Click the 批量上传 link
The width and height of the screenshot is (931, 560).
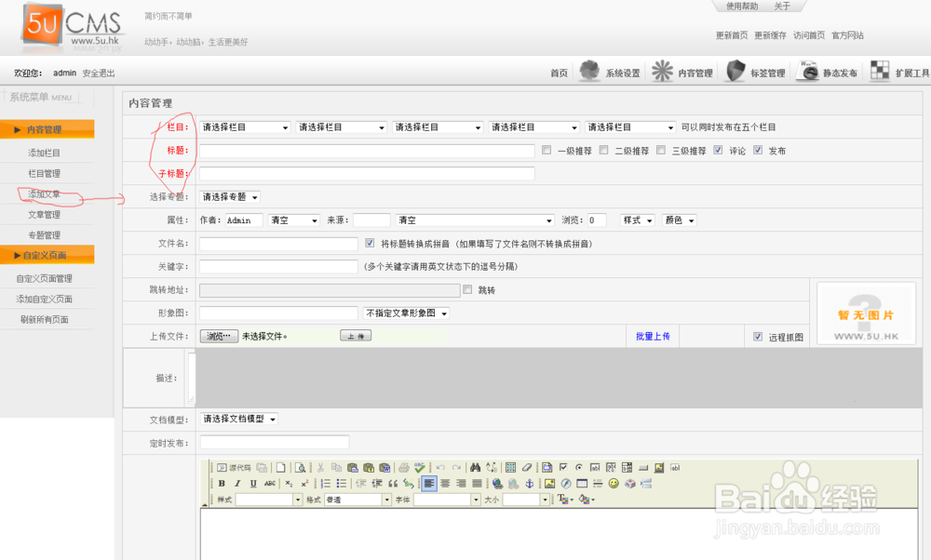[x=652, y=336]
